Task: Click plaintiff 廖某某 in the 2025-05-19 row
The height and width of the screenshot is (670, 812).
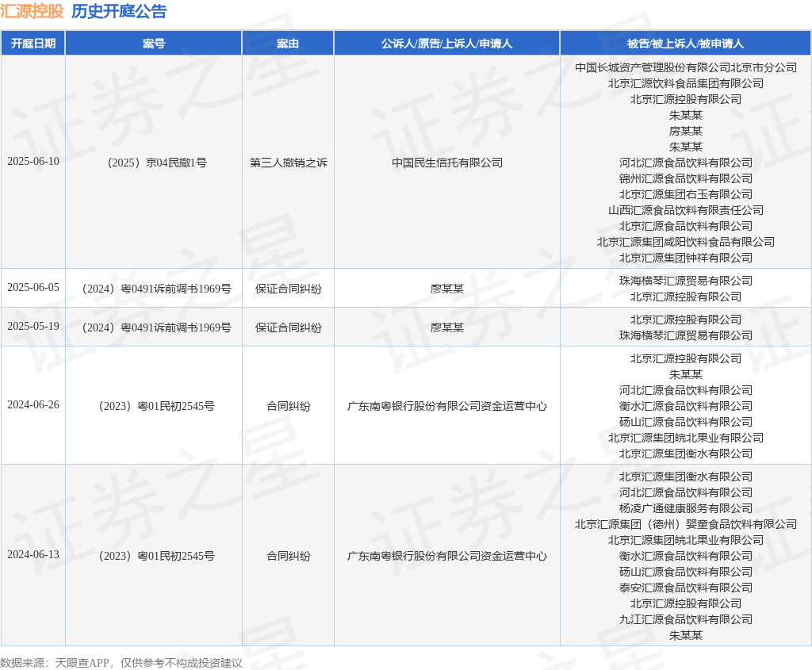Action: 447,327
